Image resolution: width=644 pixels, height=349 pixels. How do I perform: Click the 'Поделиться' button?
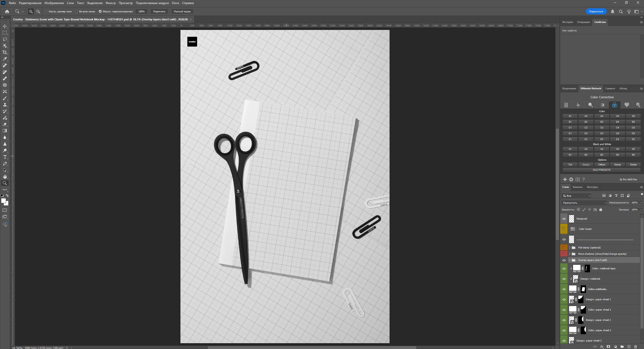596,12
